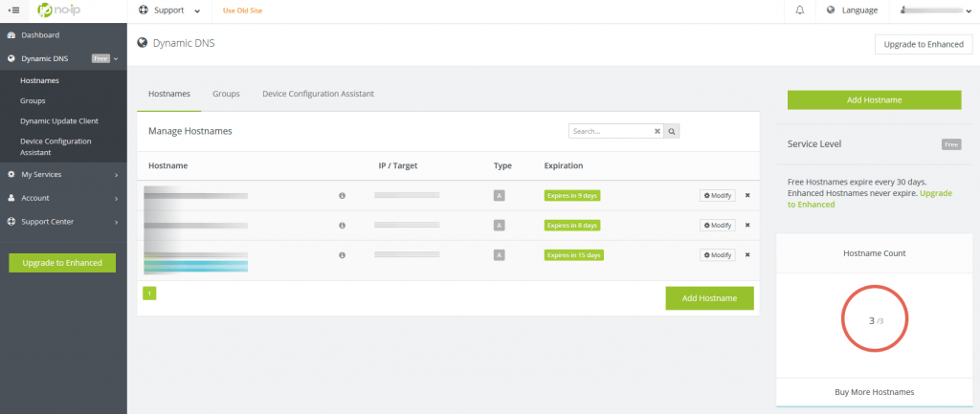This screenshot has width=980, height=414.
Task: Click the My Services gear icon
Action: (x=11, y=174)
